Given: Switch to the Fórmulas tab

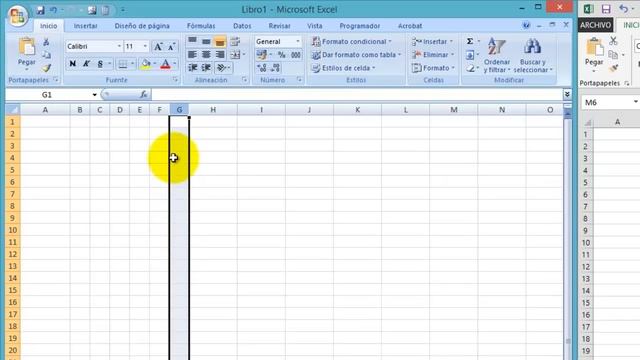Looking at the screenshot, I should [201, 26].
